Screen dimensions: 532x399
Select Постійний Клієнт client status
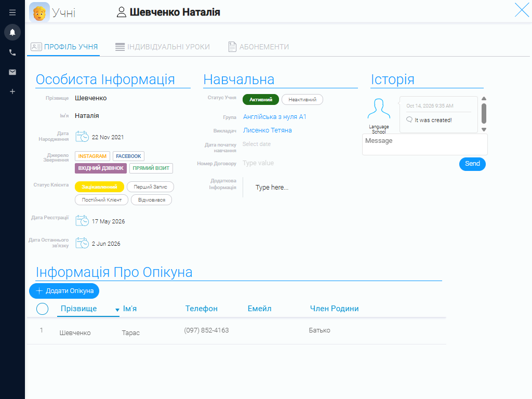(101, 200)
